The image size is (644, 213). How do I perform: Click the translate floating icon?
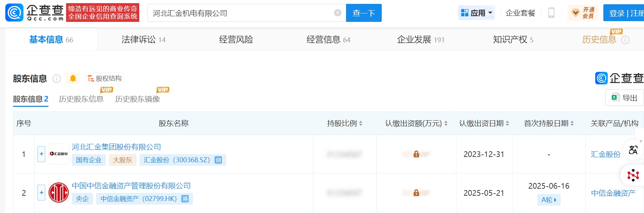(633, 150)
